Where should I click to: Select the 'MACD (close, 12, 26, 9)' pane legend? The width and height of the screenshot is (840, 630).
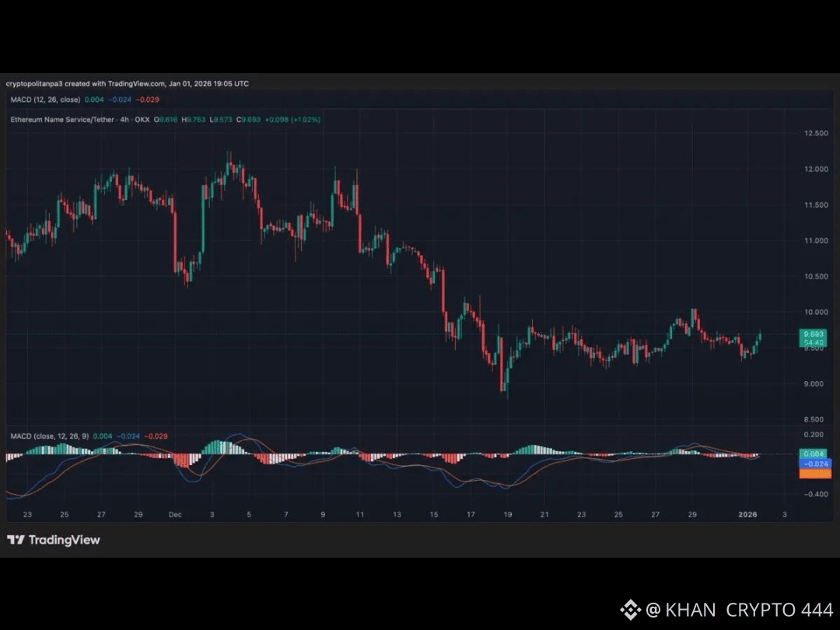point(50,436)
